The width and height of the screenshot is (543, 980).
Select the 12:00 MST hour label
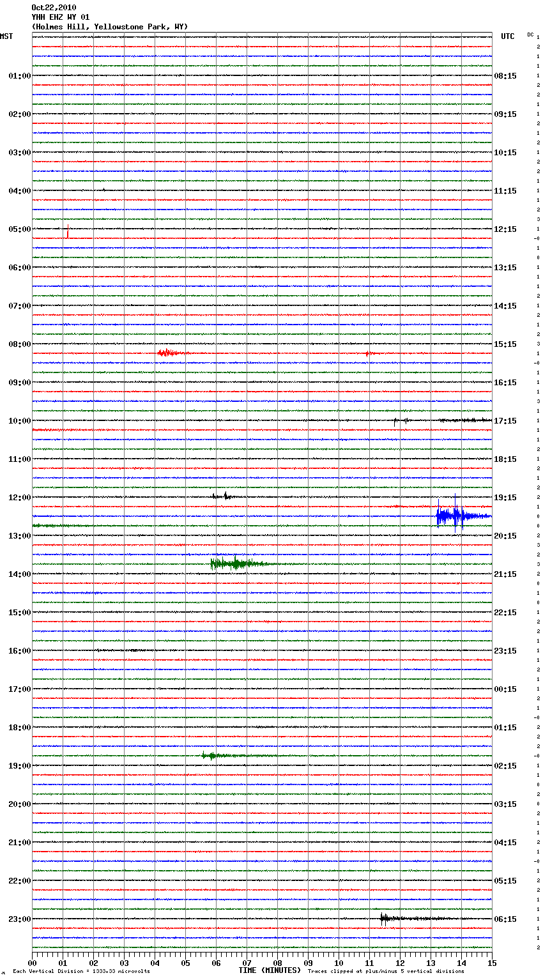click(19, 498)
